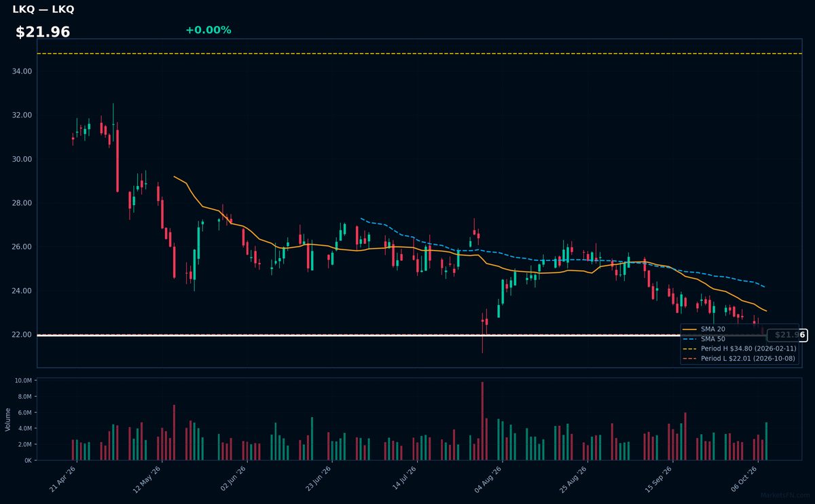Click the 22.00 price axis label

pos(22,335)
